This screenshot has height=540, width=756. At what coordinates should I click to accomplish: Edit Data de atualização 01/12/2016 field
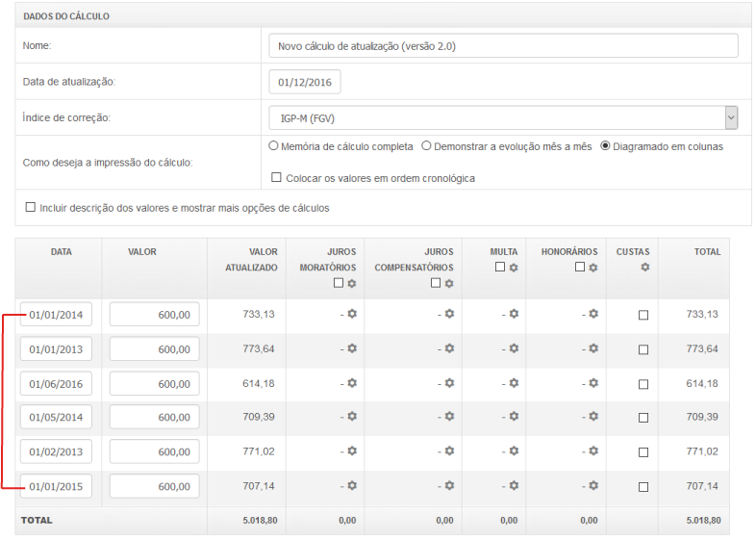click(x=305, y=82)
